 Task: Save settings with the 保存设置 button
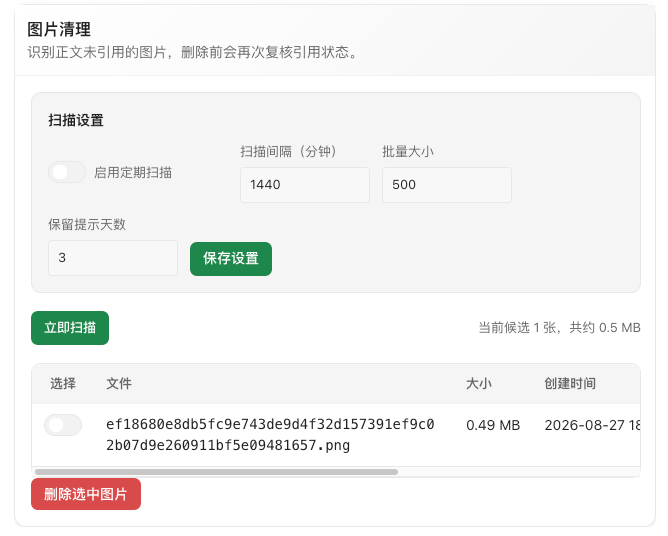pyautogui.click(x=231, y=259)
